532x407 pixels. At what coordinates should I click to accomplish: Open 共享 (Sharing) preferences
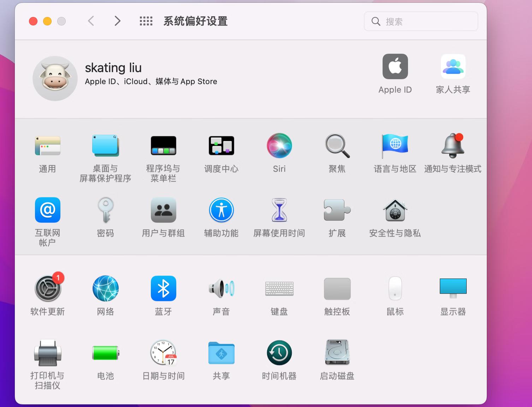click(221, 353)
